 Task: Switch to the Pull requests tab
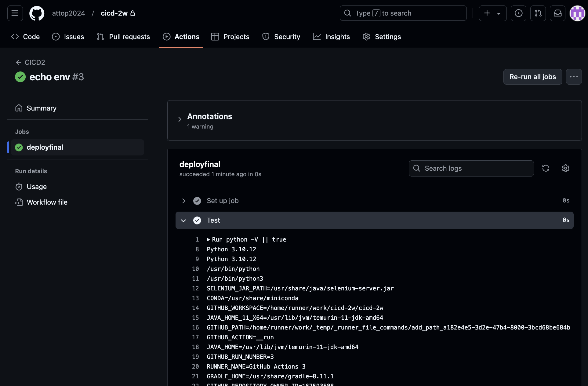[123, 37]
